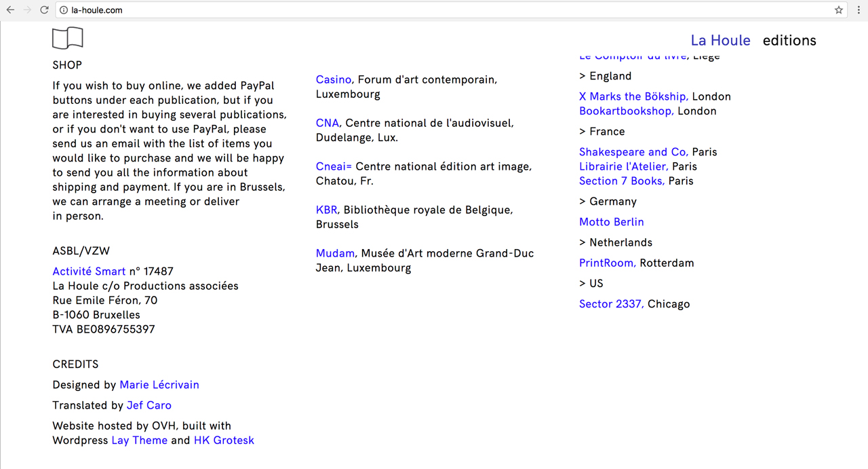Open the Sector 2337 Chicago link
The image size is (868, 469).
[611, 304]
